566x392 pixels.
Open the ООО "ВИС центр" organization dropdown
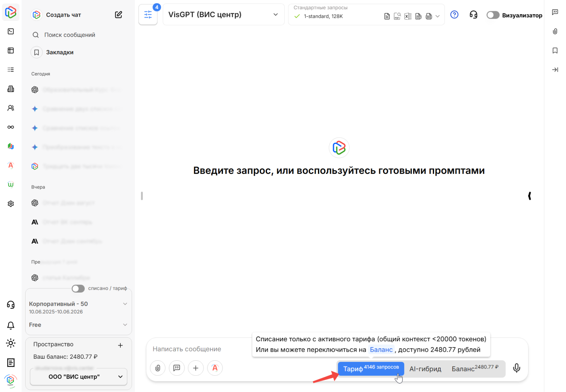pos(79,377)
